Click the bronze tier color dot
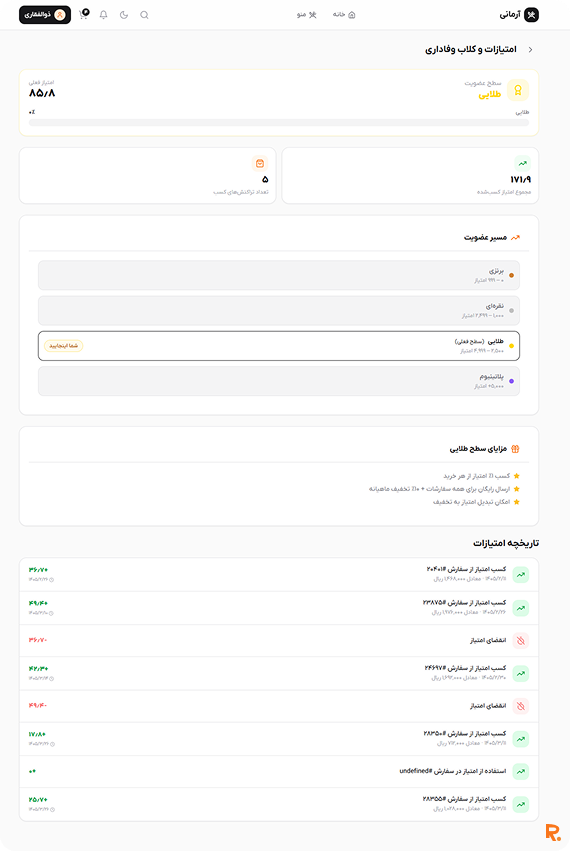 coord(511,276)
